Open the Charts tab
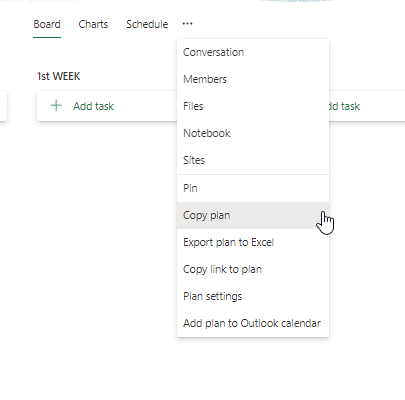This screenshot has width=405, height=400. (x=93, y=24)
